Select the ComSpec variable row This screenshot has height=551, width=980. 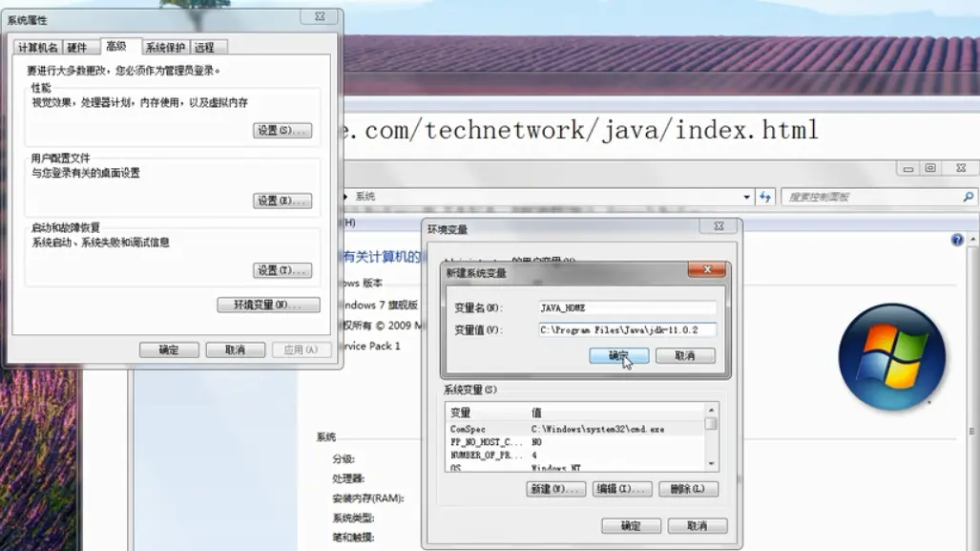tap(575, 429)
